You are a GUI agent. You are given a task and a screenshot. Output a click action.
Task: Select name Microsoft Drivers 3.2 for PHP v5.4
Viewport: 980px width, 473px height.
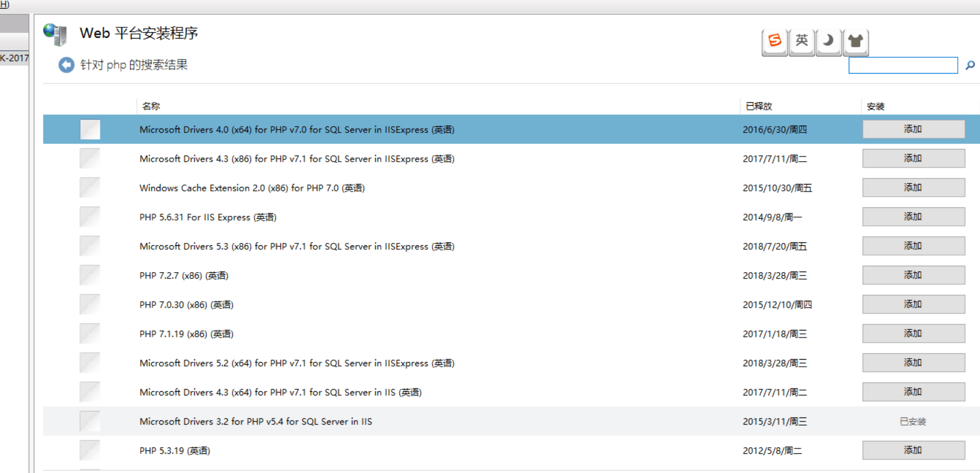[256, 422]
